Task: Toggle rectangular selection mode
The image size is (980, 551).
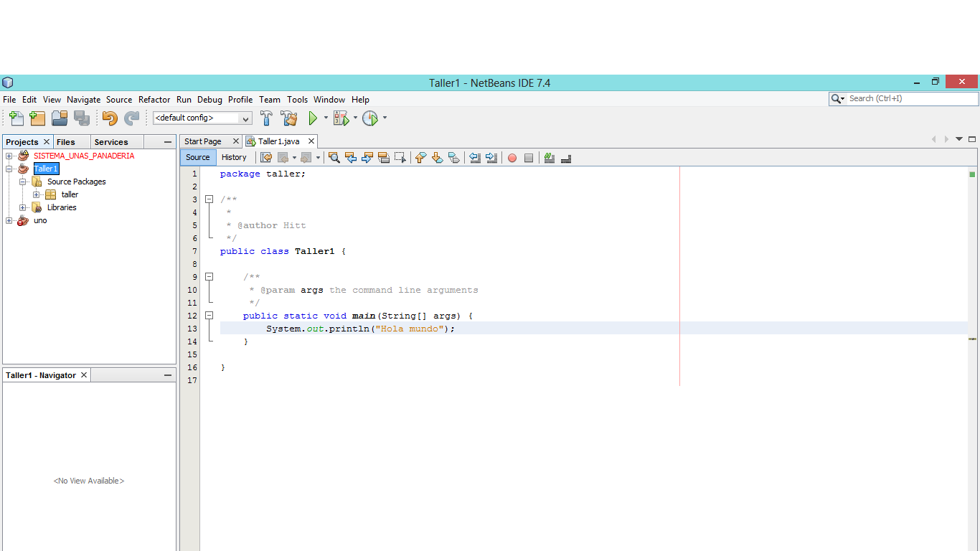Action: click(x=400, y=157)
